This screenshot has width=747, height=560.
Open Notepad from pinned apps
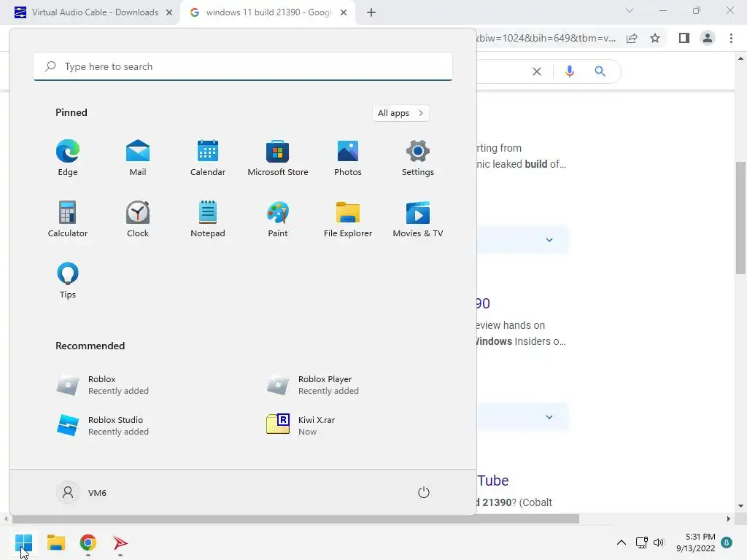click(208, 219)
